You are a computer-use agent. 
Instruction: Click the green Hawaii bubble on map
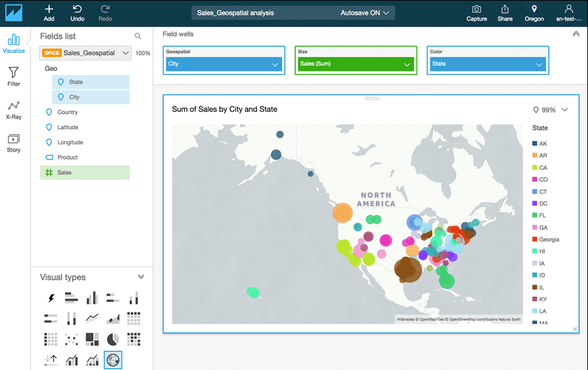click(254, 292)
